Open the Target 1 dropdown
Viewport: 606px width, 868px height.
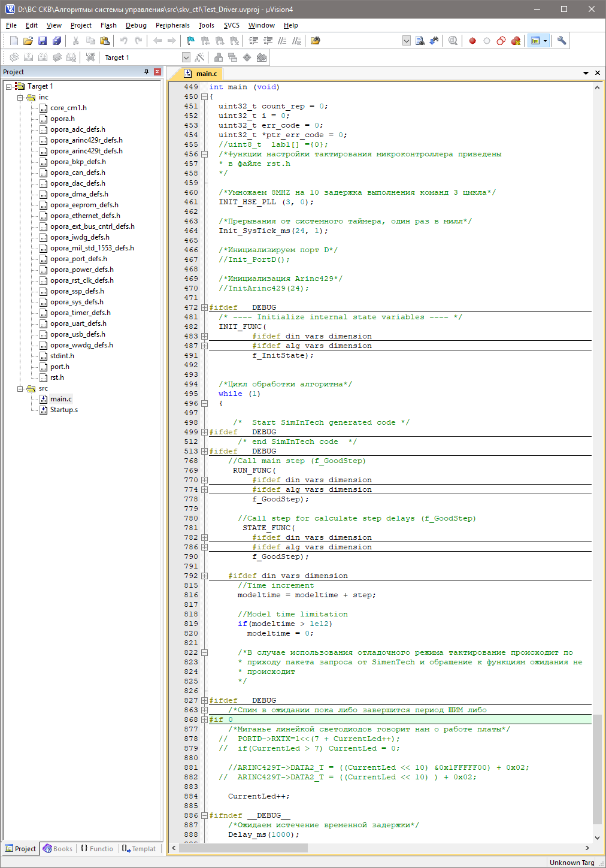tap(186, 58)
